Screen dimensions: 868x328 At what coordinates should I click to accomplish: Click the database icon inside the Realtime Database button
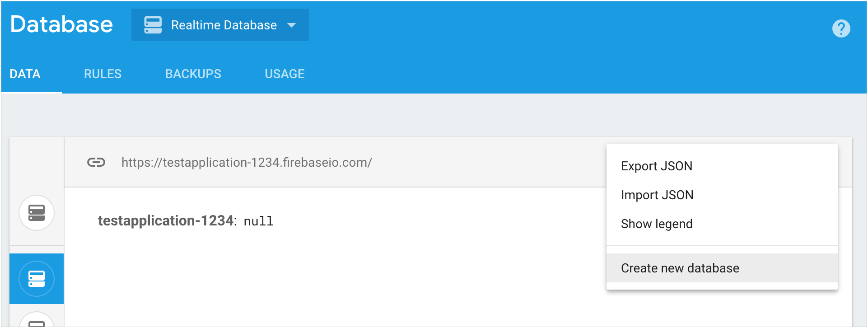[x=153, y=25]
